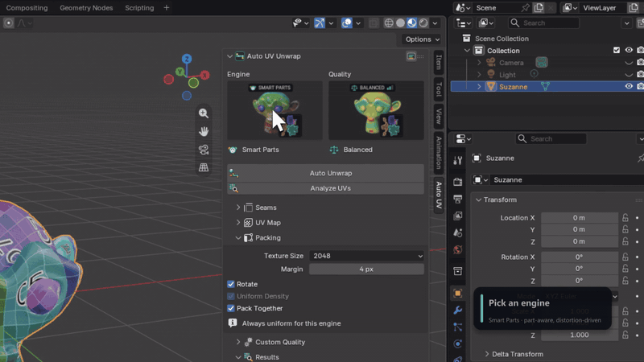Open the Object properties orange square tab

point(457,294)
